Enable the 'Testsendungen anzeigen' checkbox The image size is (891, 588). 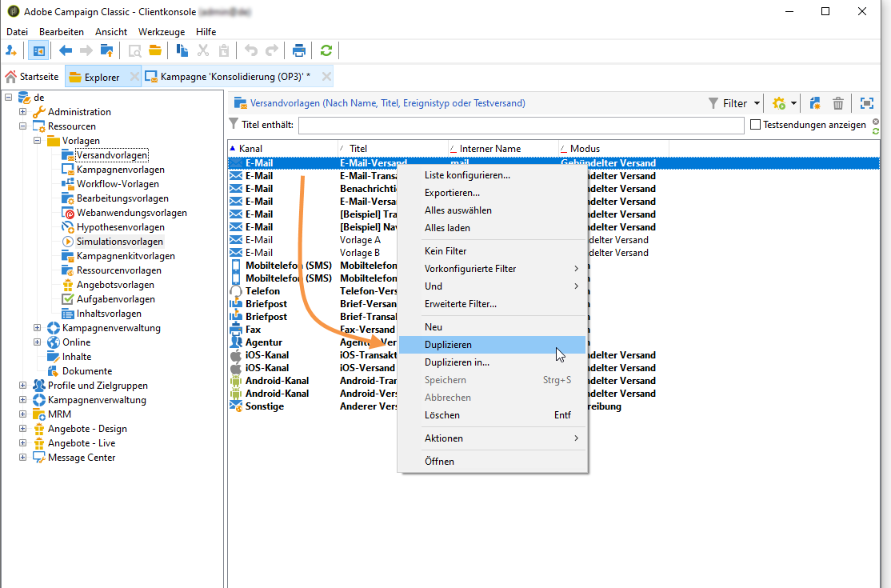[756, 125]
